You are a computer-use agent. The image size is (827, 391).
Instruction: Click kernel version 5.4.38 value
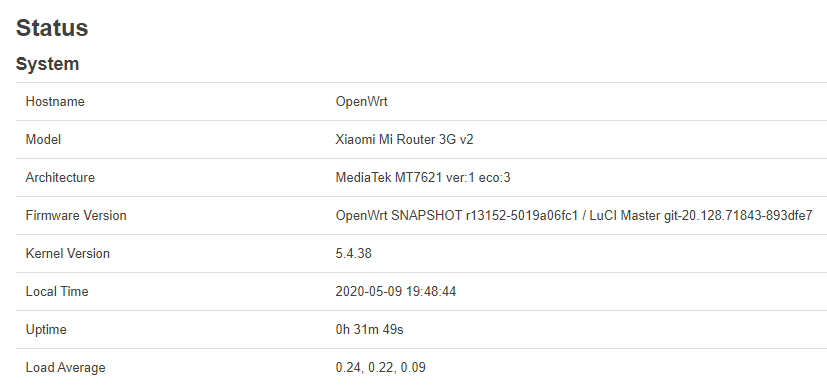point(353,253)
